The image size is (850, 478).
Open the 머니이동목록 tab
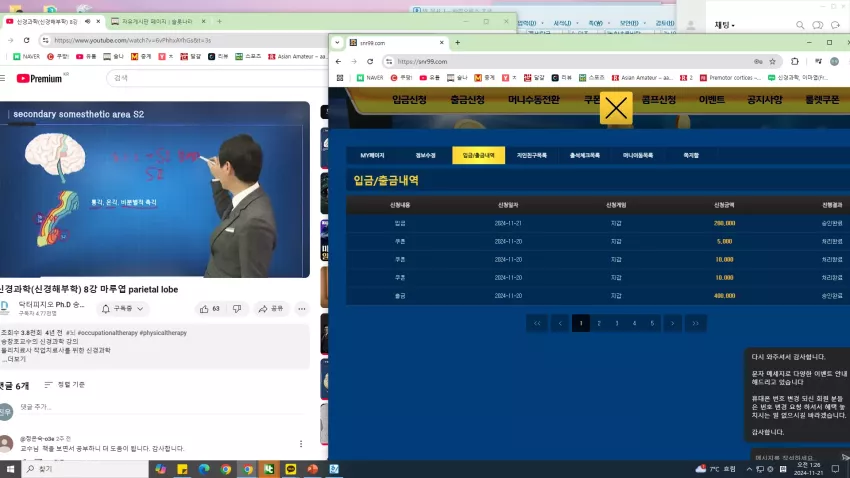click(638, 156)
